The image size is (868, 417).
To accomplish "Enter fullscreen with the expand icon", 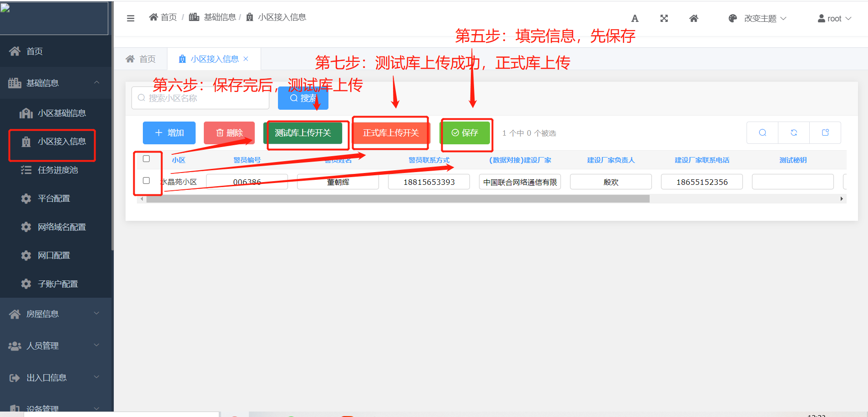I will pos(664,18).
